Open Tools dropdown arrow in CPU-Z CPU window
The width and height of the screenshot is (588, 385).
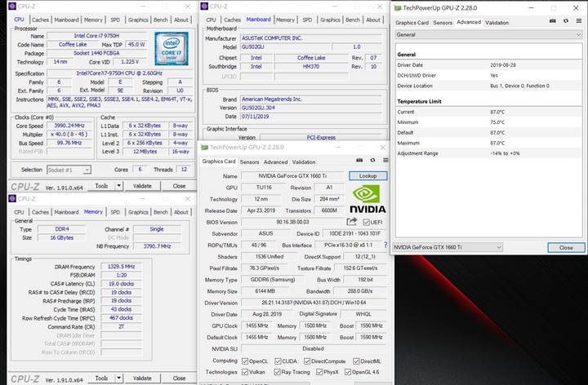[x=119, y=186]
